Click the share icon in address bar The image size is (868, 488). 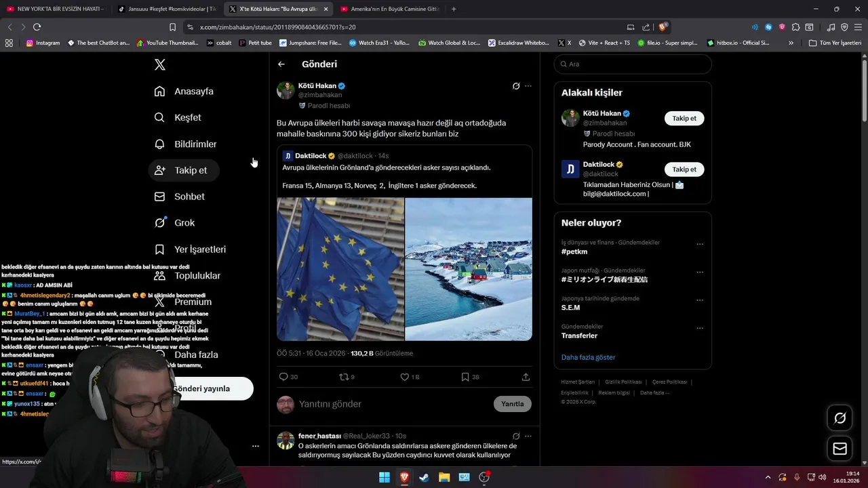coord(646,27)
